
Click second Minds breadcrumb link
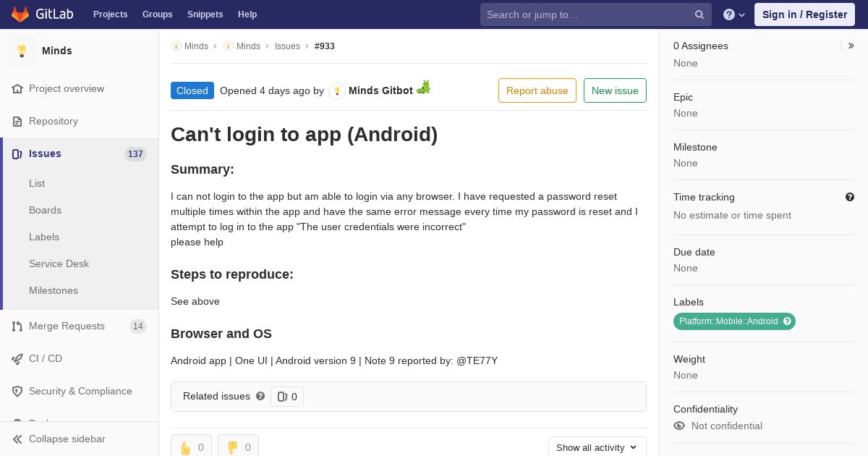(x=242, y=46)
